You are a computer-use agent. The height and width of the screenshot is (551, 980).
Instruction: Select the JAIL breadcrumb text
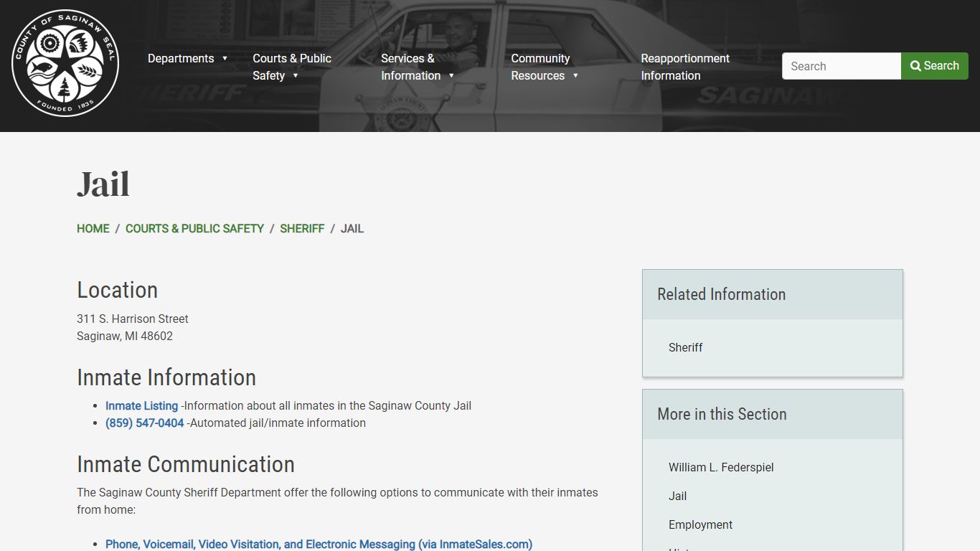352,228
